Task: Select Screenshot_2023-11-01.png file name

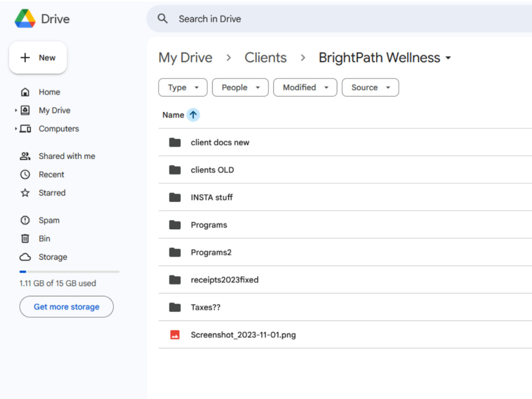Action: (243, 335)
